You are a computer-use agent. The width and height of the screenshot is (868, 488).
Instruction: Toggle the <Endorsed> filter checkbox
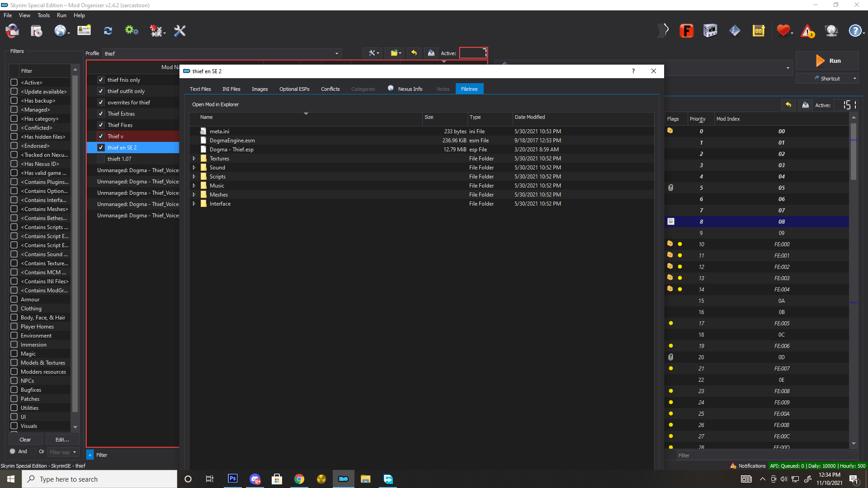pyautogui.click(x=14, y=145)
